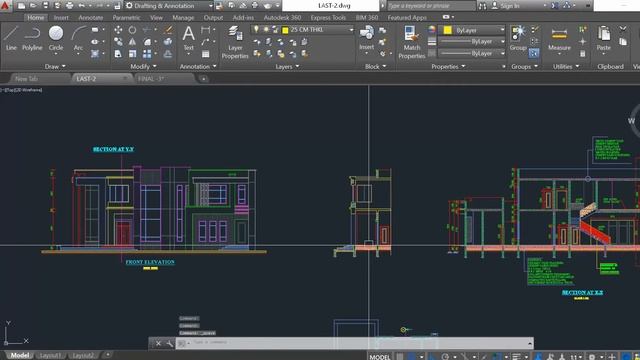Click the command line customize wrench icon

click(169, 343)
